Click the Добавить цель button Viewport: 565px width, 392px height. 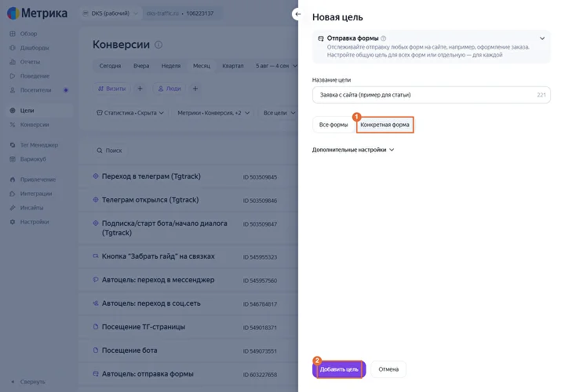pyautogui.click(x=339, y=369)
